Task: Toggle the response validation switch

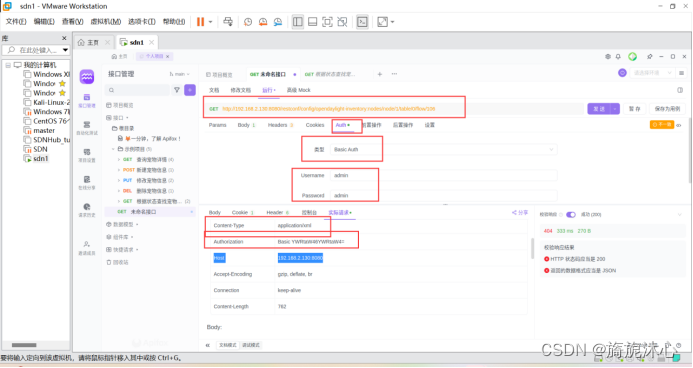Action: click(571, 215)
